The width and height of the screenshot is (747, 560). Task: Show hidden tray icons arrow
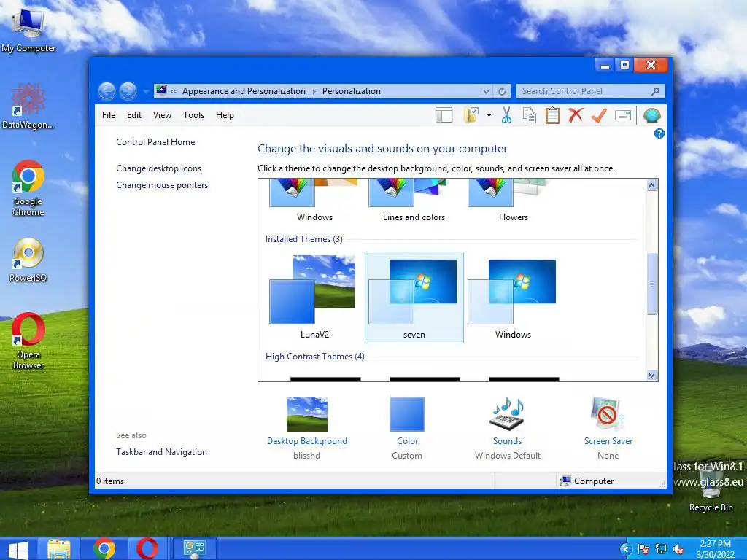tap(626, 550)
